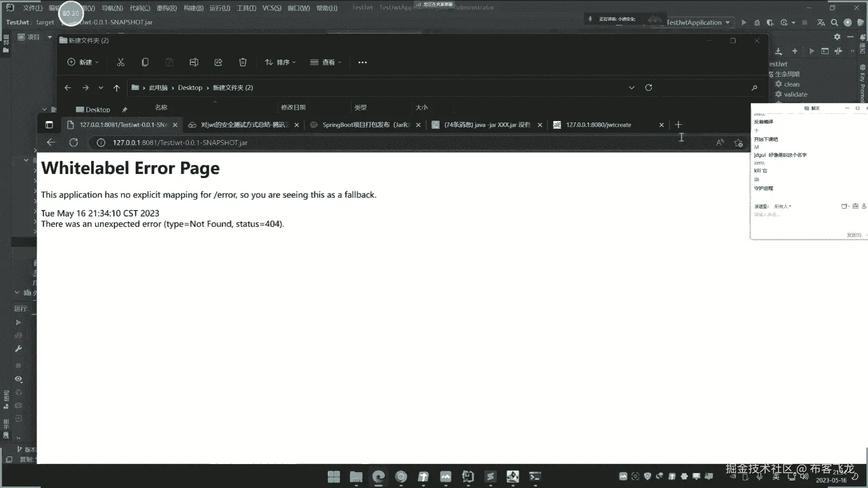
Task: Open the 排序 sort dropdown
Action: (x=280, y=62)
